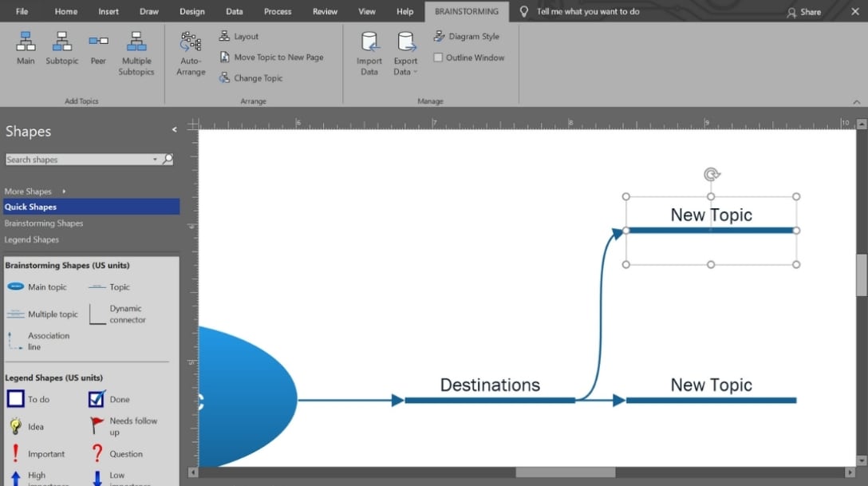Select Association line shape
This screenshot has height=486, width=868.
39,341
